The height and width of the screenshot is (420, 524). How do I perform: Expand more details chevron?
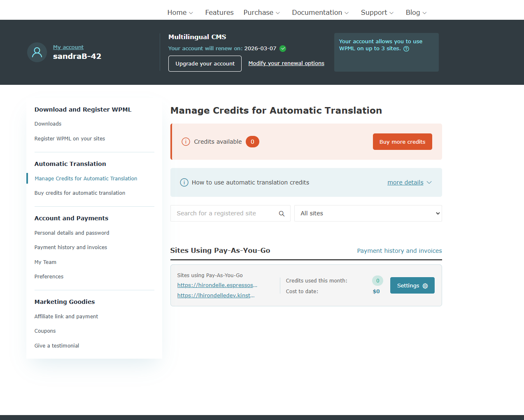[x=429, y=182]
